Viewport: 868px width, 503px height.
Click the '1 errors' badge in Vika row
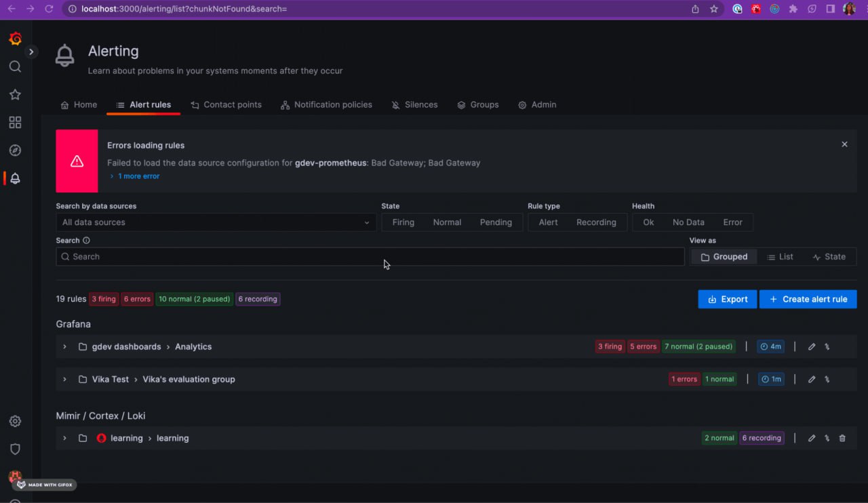click(684, 379)
